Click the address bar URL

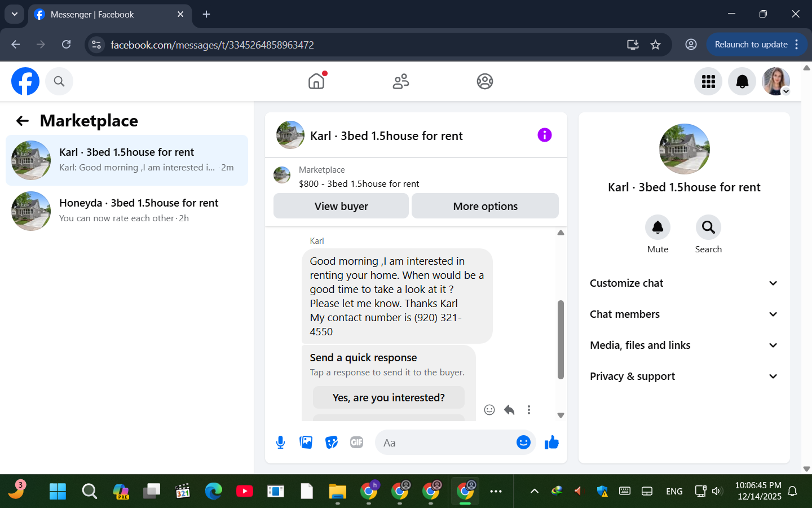[212, 45]
